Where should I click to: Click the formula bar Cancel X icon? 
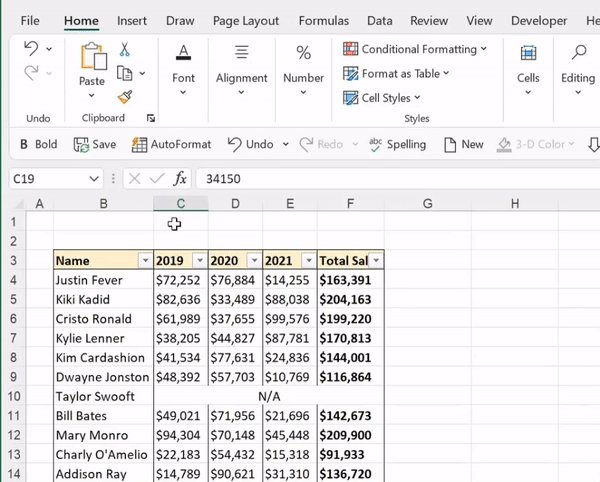click(x=134, y=179)
